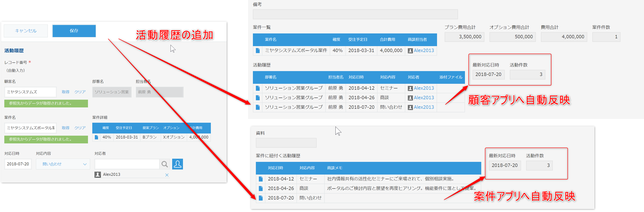This screenshot has width=644, height=212.
Task: Open the 対応内容 dropdown showing 問い合わせ
Action: [63, 164]
